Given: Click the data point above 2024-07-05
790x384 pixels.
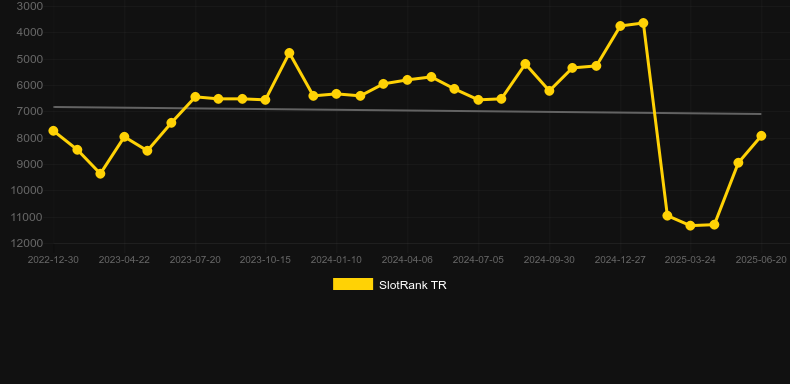Looking at the screenshot, I should [x=478, y=100].
